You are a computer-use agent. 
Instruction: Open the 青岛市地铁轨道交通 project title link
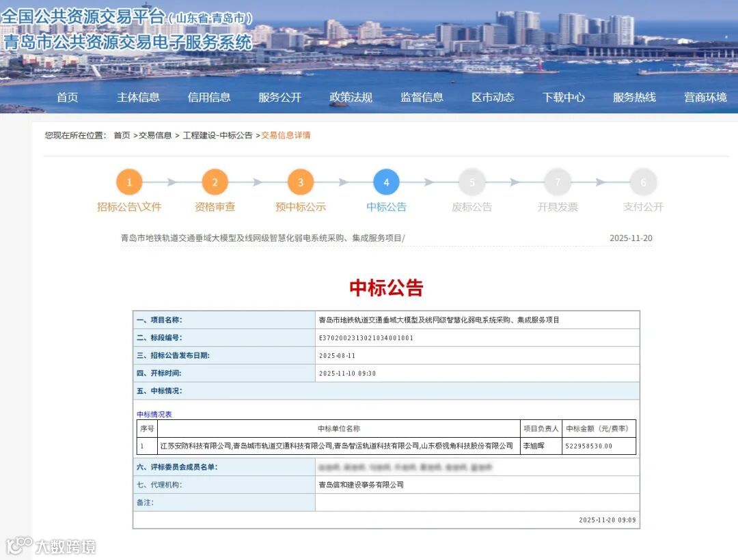(249, 237)
